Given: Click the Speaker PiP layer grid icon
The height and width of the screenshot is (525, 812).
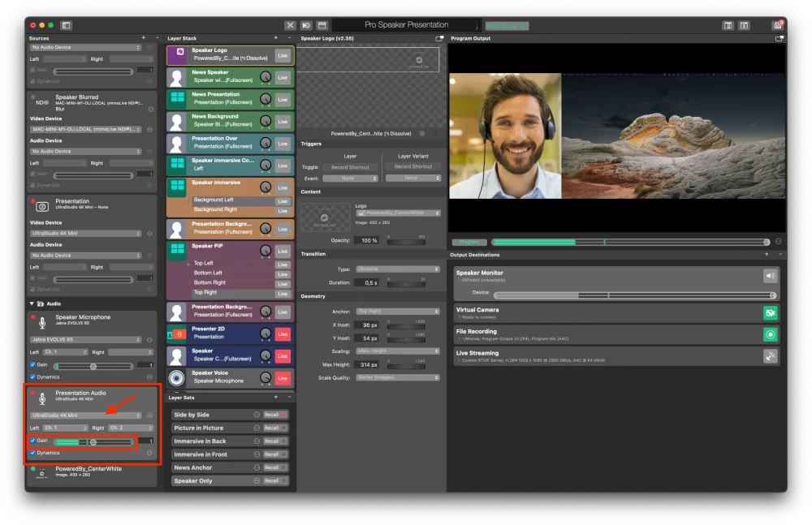Looking at the screenshot, I should coord(178,250).
